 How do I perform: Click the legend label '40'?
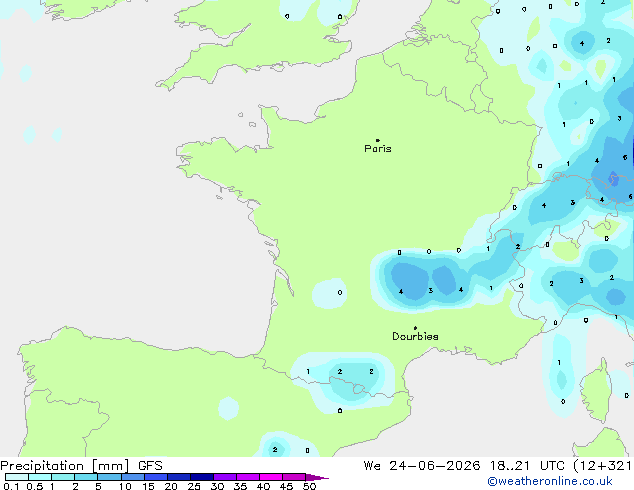click(x=263, y=486)
